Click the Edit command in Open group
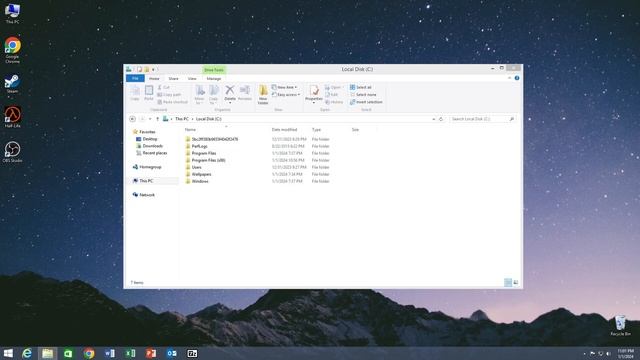 331,95
